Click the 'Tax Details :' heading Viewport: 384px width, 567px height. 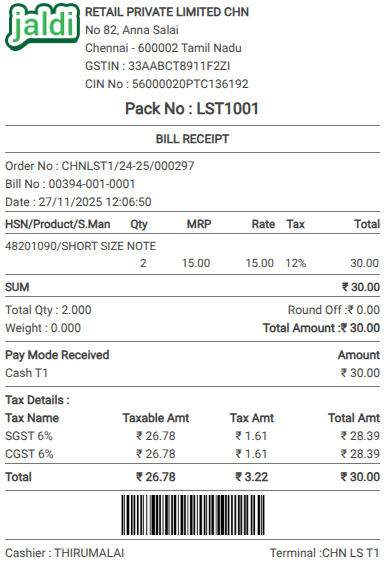pyautogui.click(x=37, y=400)
